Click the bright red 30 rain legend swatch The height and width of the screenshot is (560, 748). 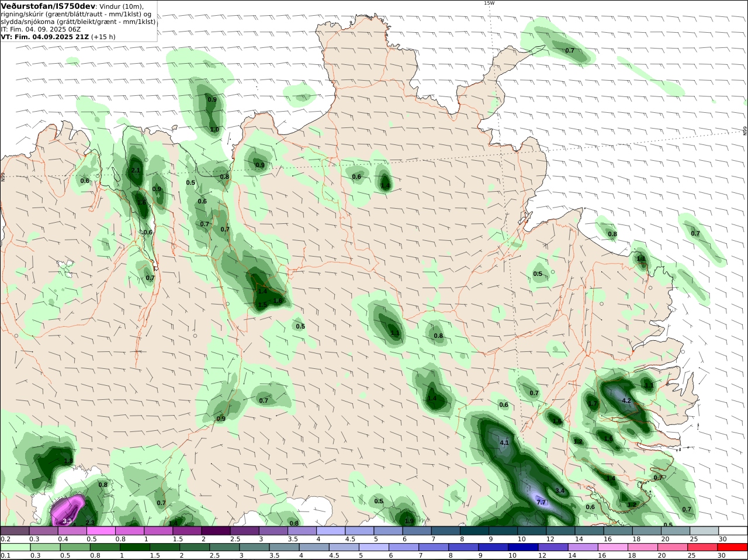tap(733, 548)
